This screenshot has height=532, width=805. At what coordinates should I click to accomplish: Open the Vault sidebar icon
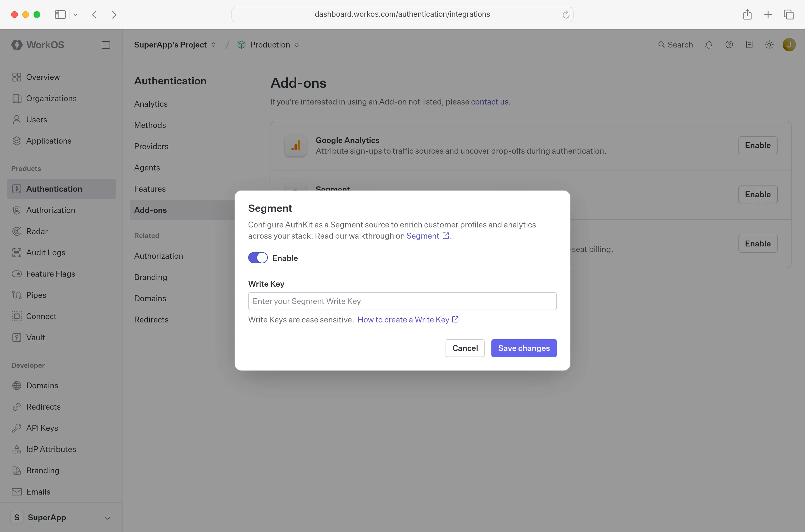pos(16,338)
